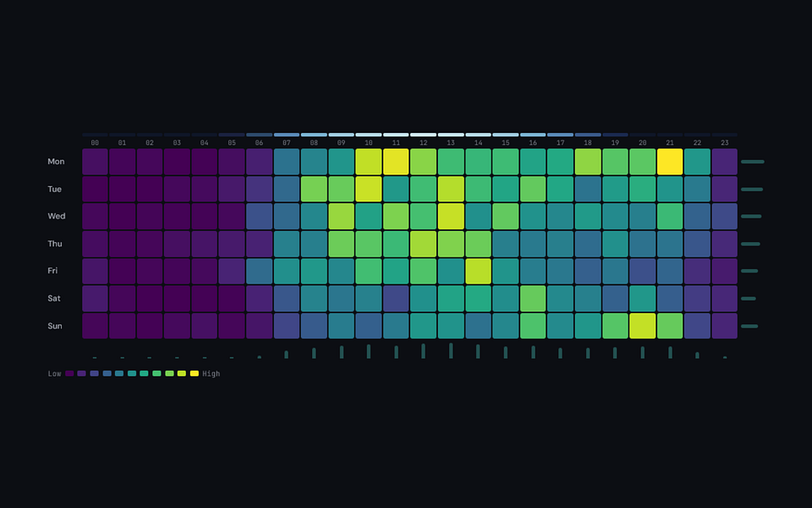
Task: Click the High legend label
Action: pyautogui.click(x=211, y=373)
